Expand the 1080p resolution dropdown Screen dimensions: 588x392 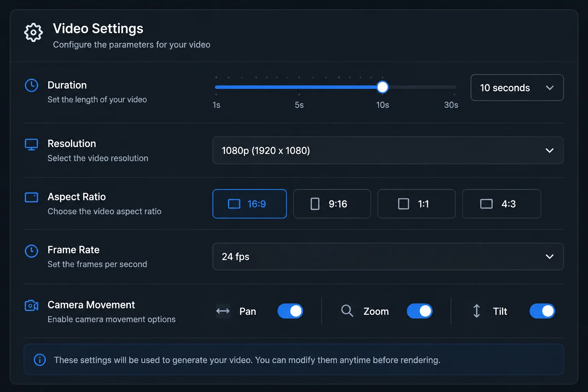pos(388,150)
